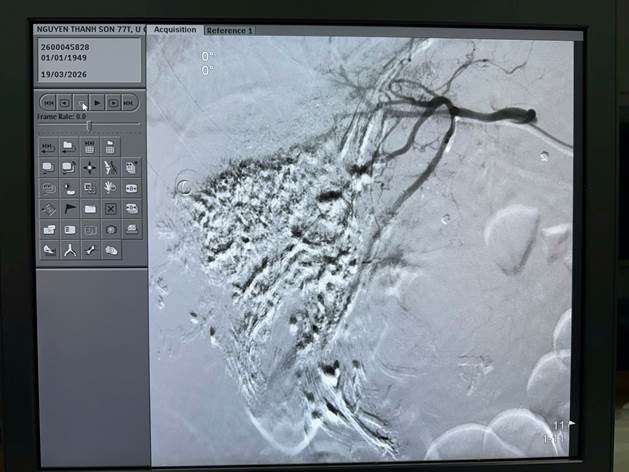Image resolution: width=629 pixels, height=472 pixels.
Task: Click the hexagon icon in the toolbox
Action: 110,229
